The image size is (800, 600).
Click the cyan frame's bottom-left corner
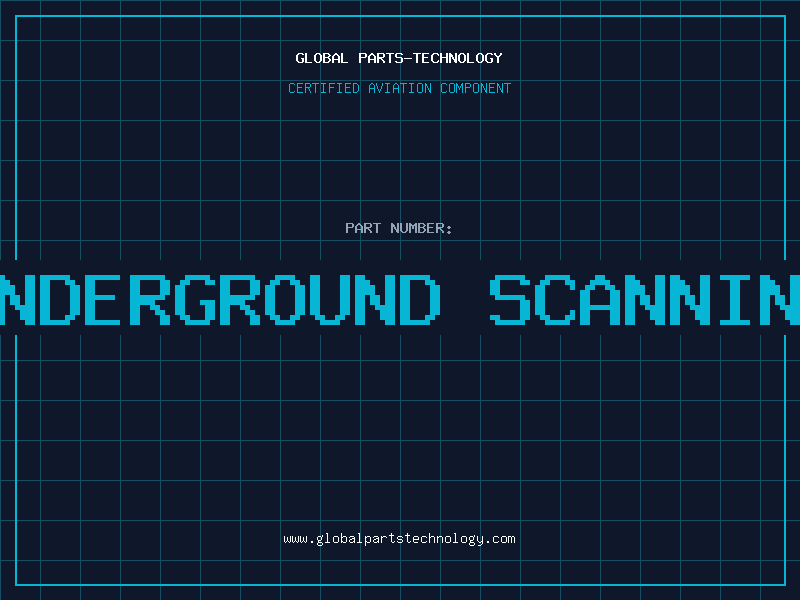(17, 584)
